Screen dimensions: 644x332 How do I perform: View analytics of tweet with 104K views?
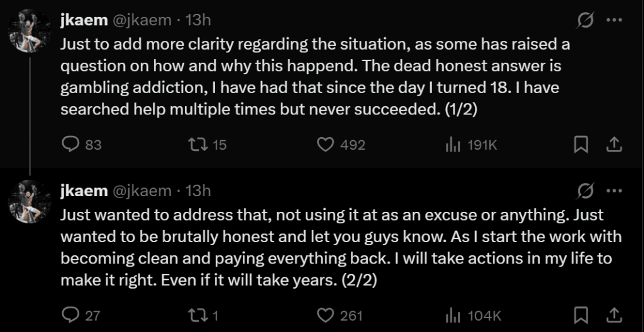[x=451, y=315]
